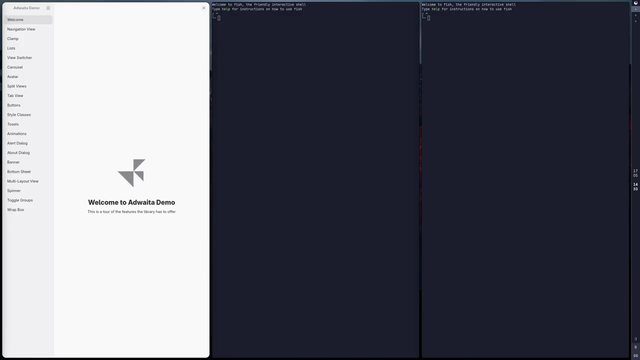The width and height of the screenshot is (640, 360).
Task: Open the Tab View demo
Action: click(x=29, y=96)
